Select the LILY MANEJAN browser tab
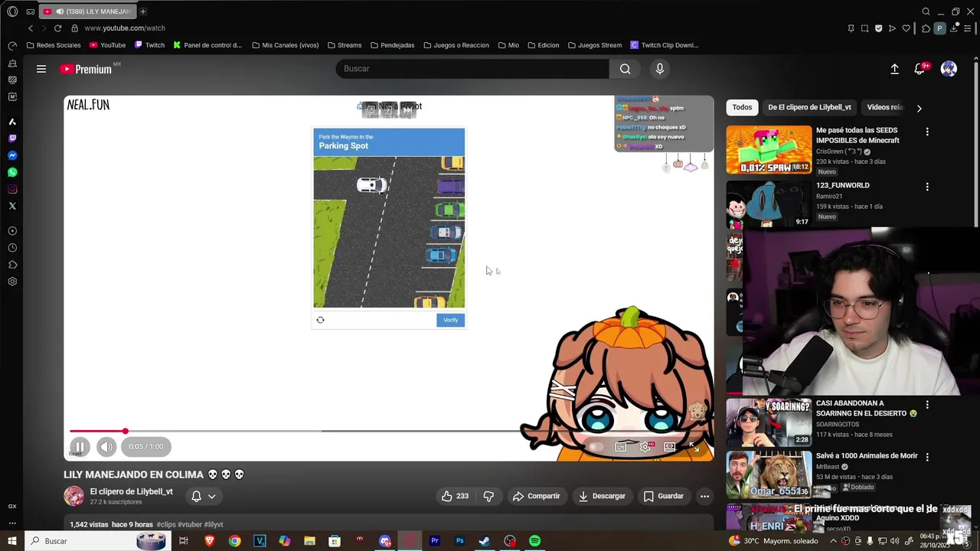The height and width of the screenshot is (551, 980). [87, 11]
